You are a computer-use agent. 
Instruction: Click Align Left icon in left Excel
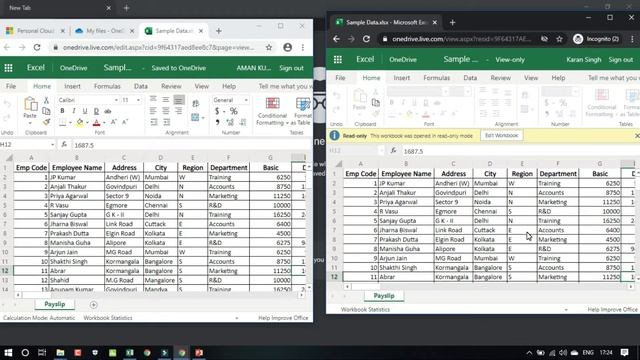(153, 111)
